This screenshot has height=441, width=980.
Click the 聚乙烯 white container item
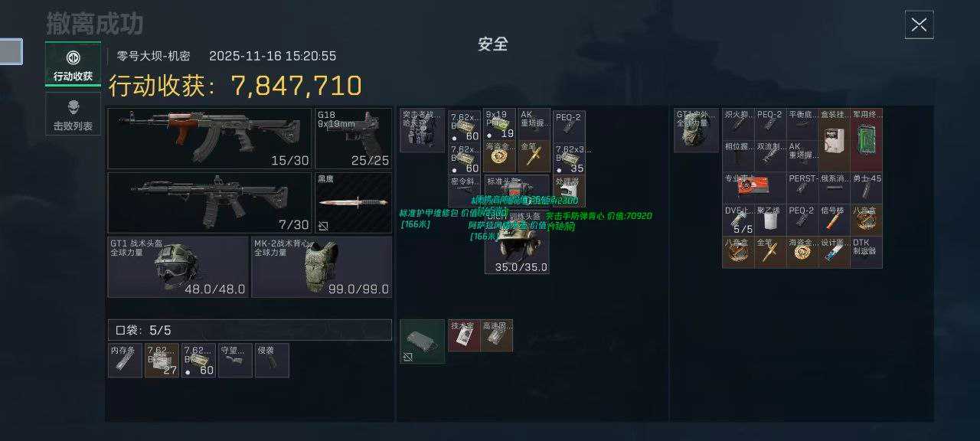click(770, 220)
